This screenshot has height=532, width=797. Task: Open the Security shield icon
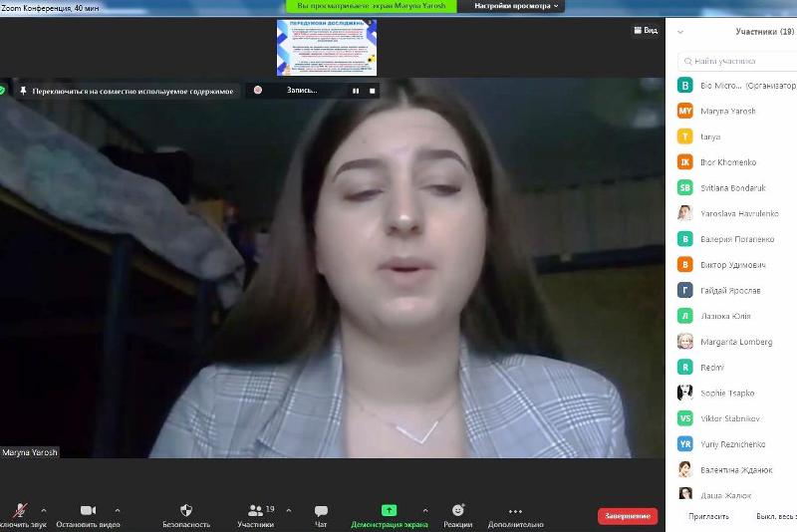(186, 510)
